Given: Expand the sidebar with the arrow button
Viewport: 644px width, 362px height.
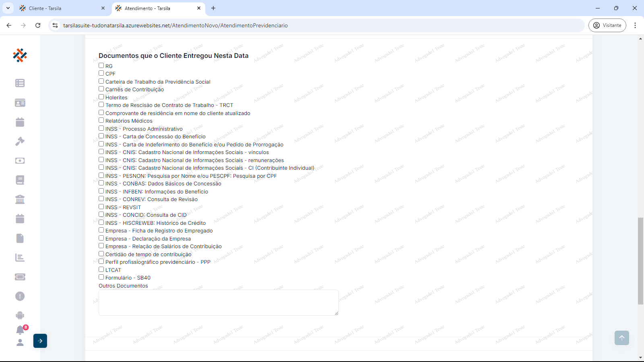Looking at the screenshot, I should coord(40,341).
